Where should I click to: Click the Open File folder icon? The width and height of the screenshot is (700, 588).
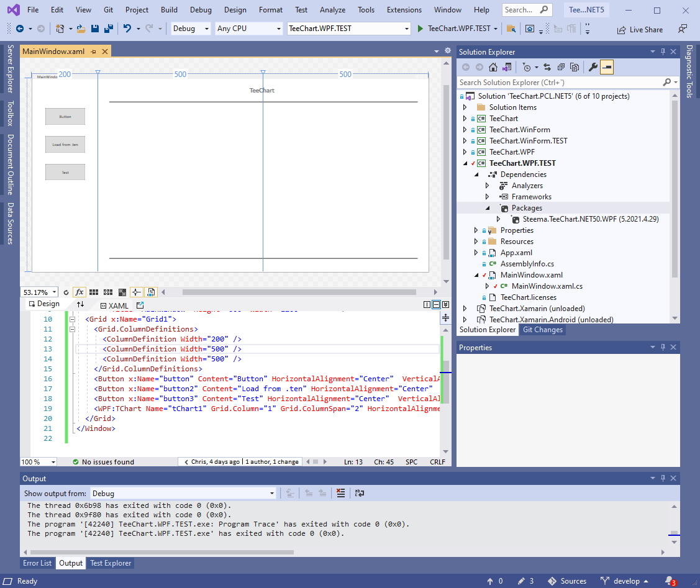pyautogui.click(x=81, y=29)
